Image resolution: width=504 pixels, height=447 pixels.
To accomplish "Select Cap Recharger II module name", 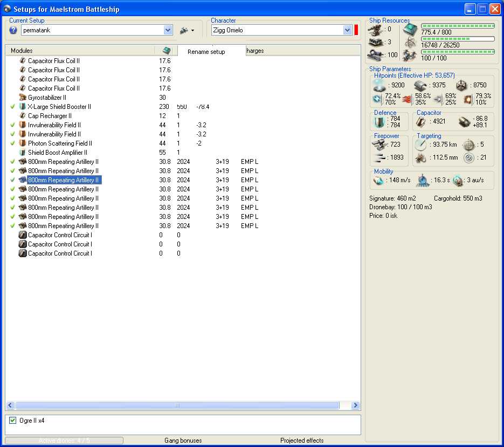I will click(x=50, y=116).
